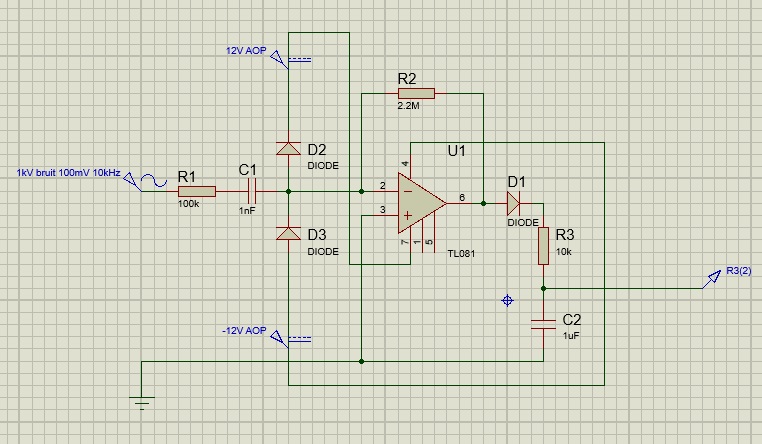Click the junction dot before D1 anode
Viewport: 762px width, 444px height.
(483, 204)
